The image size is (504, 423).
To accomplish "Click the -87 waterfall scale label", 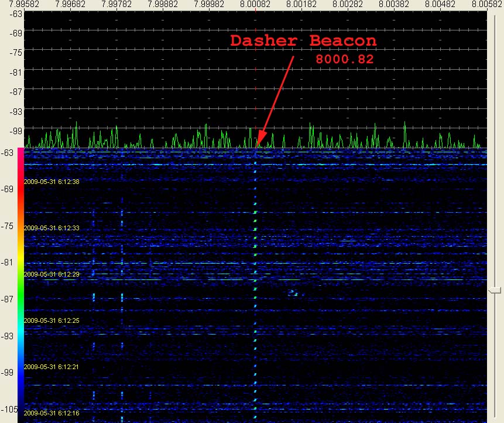I will pos(7,299).
